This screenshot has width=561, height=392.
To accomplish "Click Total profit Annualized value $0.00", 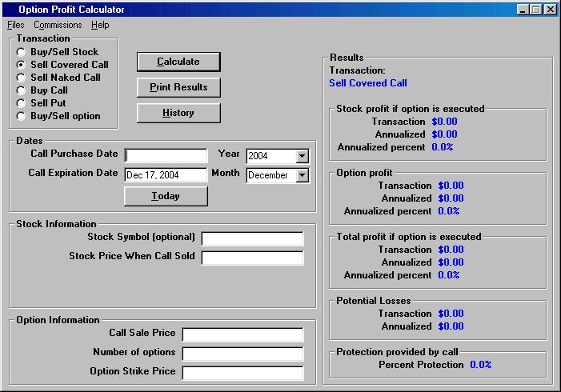I will pos(451,262).
